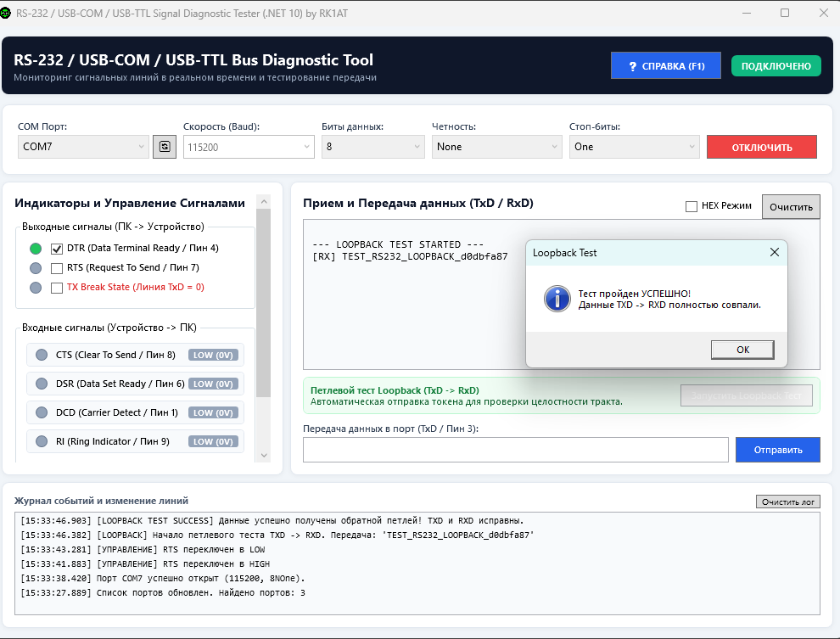Maximize the application window
The image size is (840, 639).
785,13
